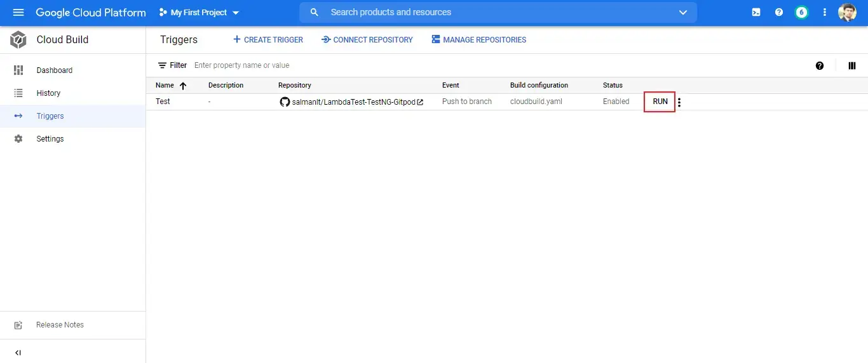The image size is (868, 363).
Task: Click the cloudbuild.yaml cell
Action: tap(536, 102)
